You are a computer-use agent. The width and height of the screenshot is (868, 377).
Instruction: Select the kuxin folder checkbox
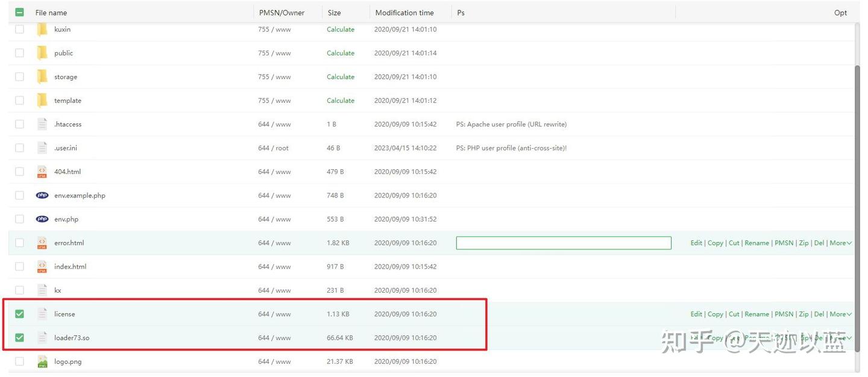click(x=19, y=29)
